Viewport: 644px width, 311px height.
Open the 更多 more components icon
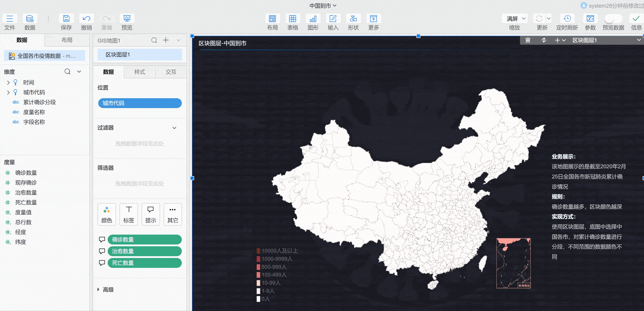[x=373, y=19]
